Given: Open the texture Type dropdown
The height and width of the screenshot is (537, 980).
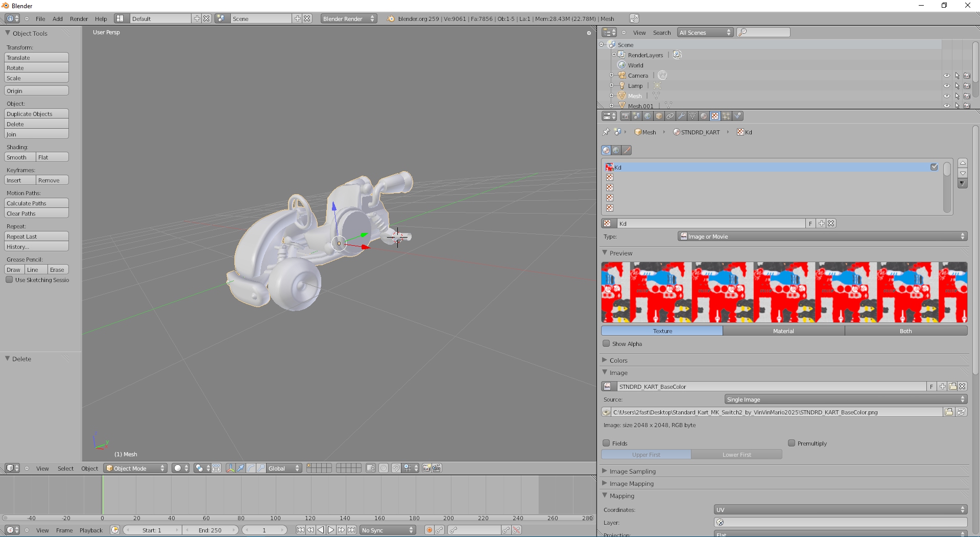Looking at the screenshot, I should pos(822,236).
